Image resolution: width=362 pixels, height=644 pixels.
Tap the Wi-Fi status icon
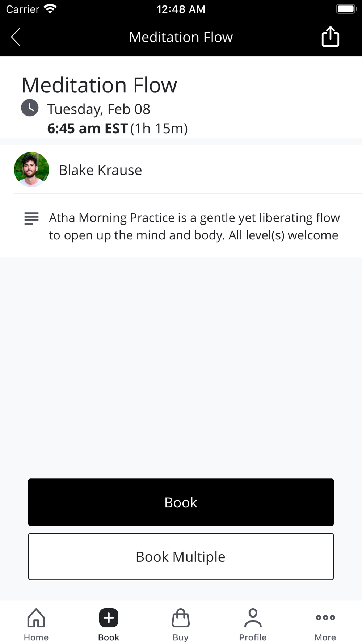click(x=50, y=9)
